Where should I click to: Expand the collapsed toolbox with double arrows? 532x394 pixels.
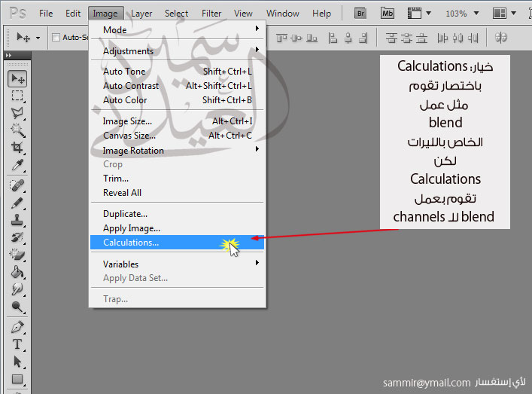click(x=9, y=55)
